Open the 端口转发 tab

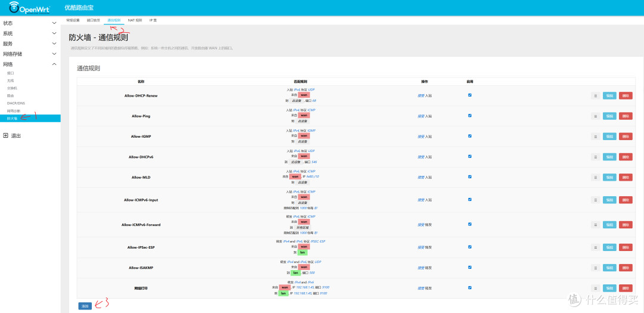click(93, 20)
